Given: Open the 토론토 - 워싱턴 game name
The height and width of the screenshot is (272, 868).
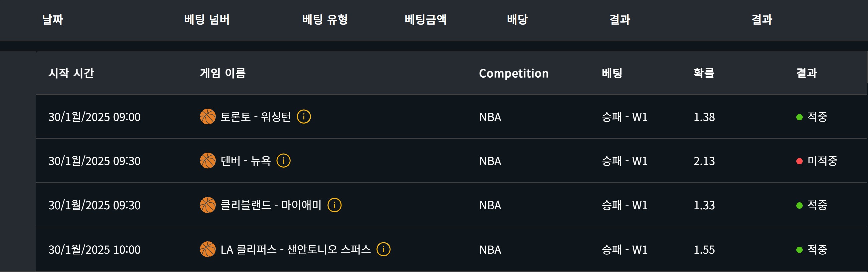Looking at the screenshot, I should [255, 117].
